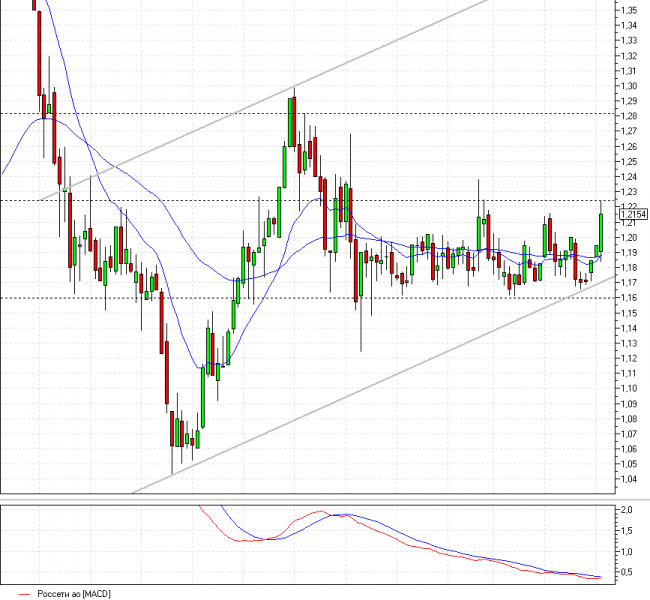Click the current price label 1,2154
The width and height of the screenshot is (650, 600).
click(x=633, y=214)
